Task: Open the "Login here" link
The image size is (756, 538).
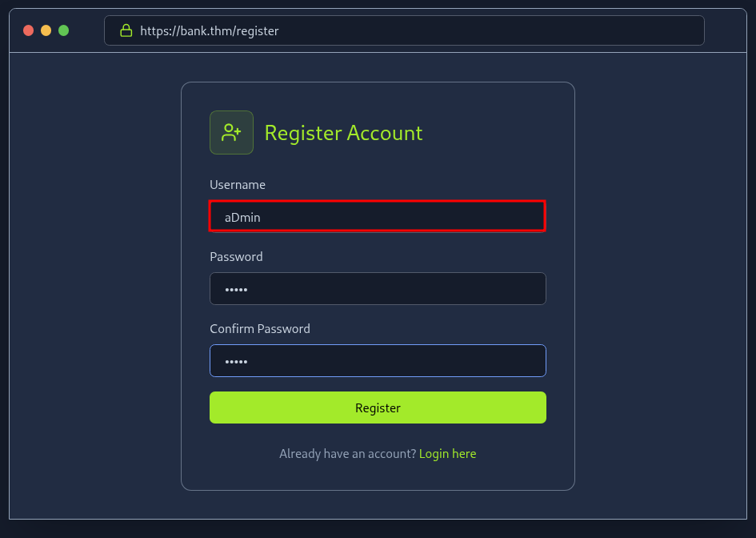Action: (x=447, y=454)
